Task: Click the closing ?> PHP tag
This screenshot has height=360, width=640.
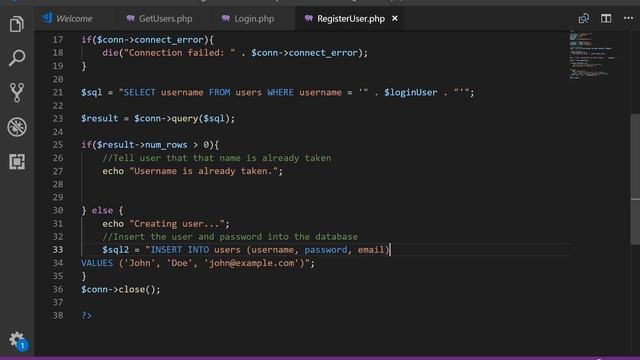Action: coord(86,315)
